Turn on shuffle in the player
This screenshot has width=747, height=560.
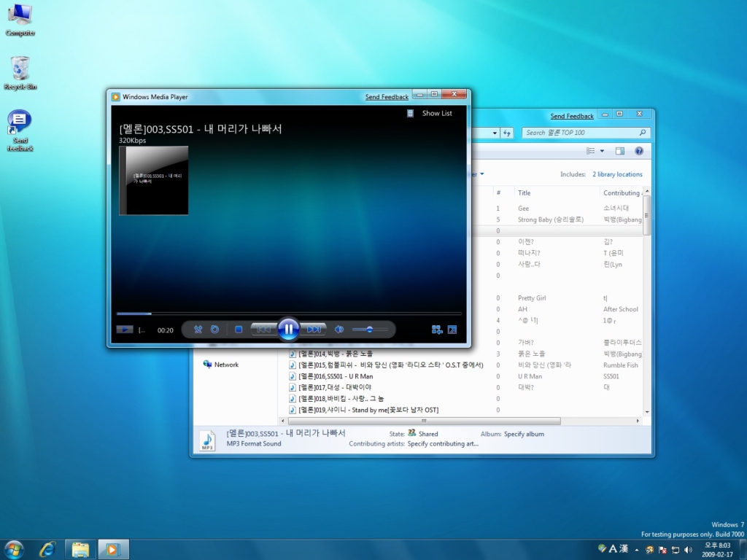pyautogui.click(x=198, y=329)
